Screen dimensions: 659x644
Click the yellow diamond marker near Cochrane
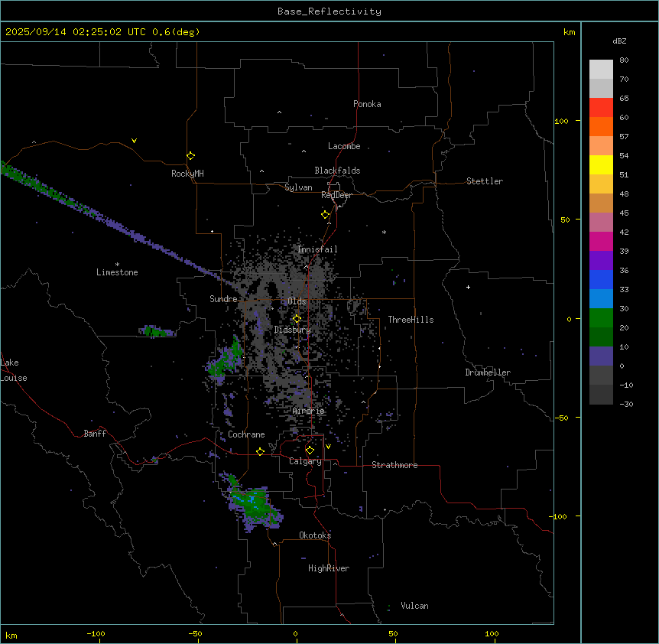coord(260,451)
